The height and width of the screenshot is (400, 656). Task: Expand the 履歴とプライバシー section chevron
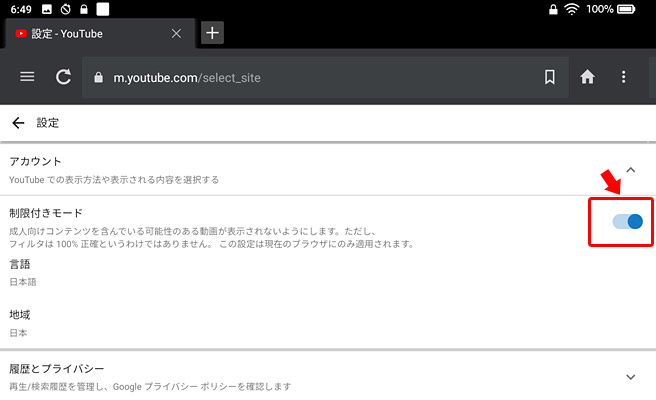[630, 377]
